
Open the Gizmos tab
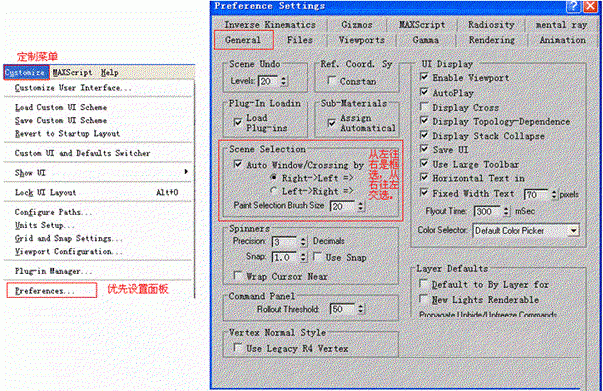(357, 25)
